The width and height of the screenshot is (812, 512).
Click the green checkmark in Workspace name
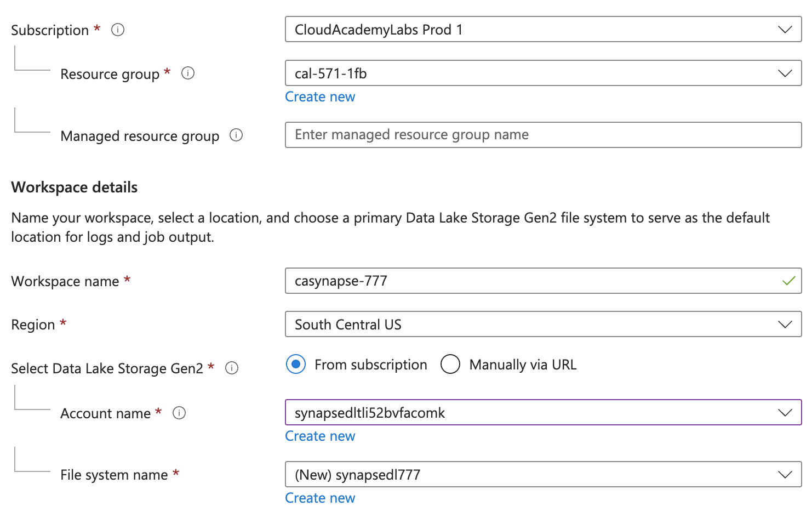coord(788,281)
